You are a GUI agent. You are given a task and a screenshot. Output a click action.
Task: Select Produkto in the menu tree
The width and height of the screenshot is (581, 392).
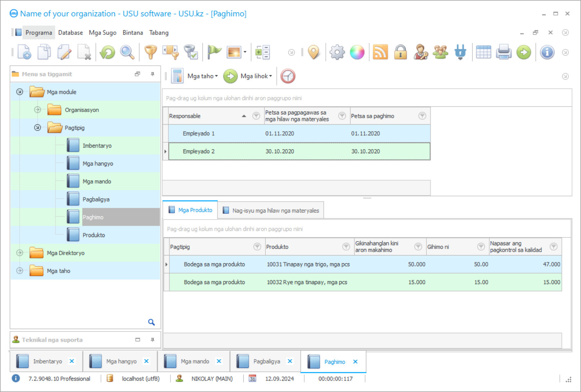[94, 235]
